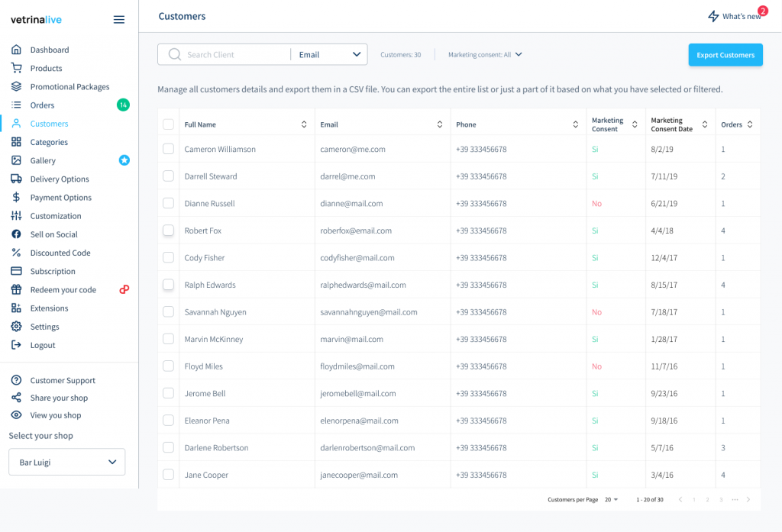Tick the checkbox for Robert Fox
The height and width of the screenshot is (532, 782).
169,231
